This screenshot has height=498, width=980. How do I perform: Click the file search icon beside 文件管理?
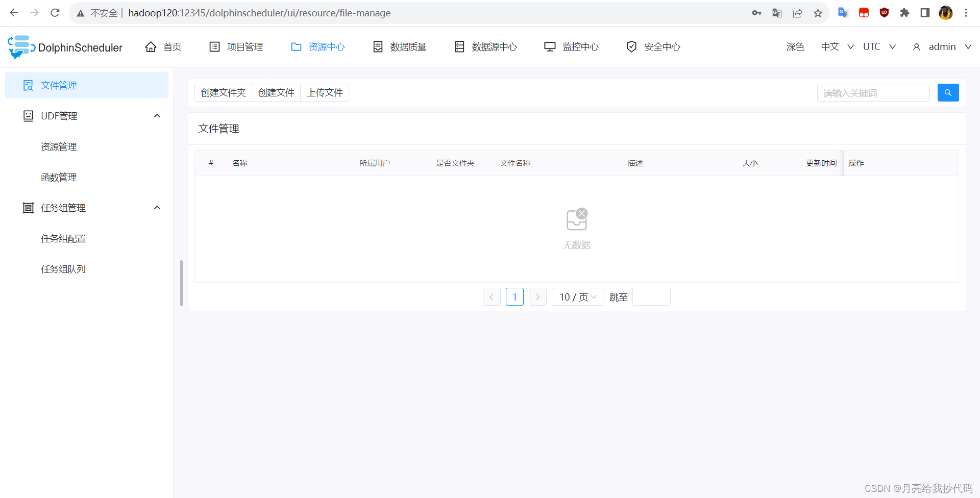pyautogui.click(x=28, y=85)
